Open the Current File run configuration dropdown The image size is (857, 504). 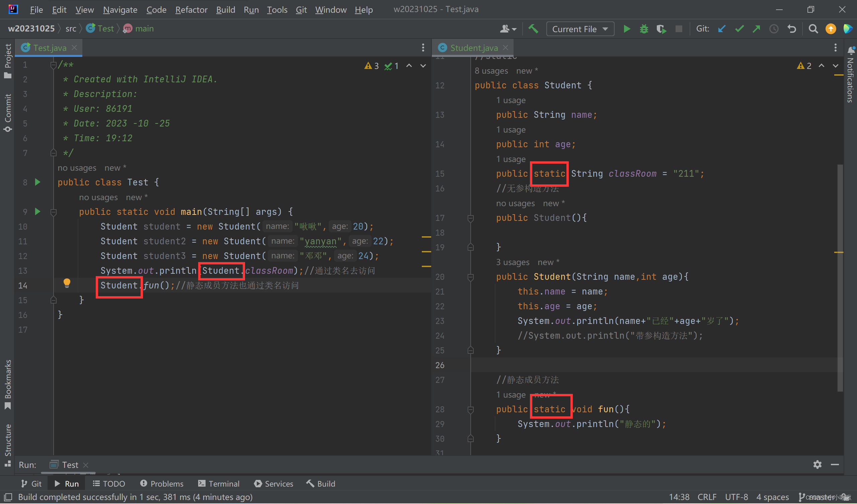pyautogui.click(x=580, y=29)
